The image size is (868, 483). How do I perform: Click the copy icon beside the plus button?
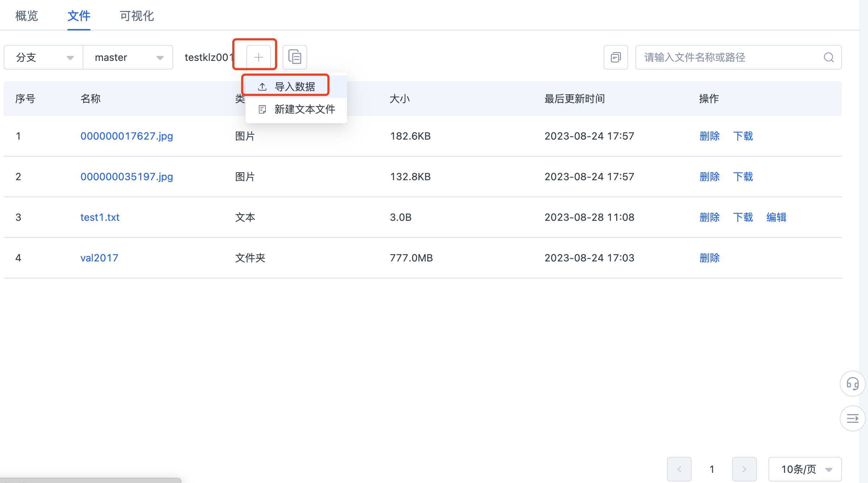295,57
